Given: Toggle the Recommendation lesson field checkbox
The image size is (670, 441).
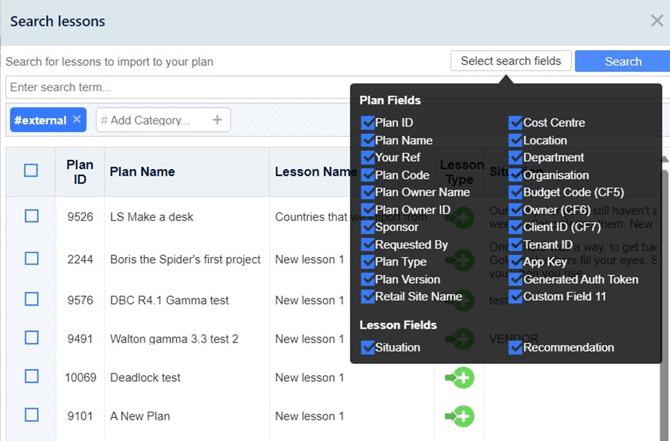Looking at the screenshot, I should [x=515, y=347].
